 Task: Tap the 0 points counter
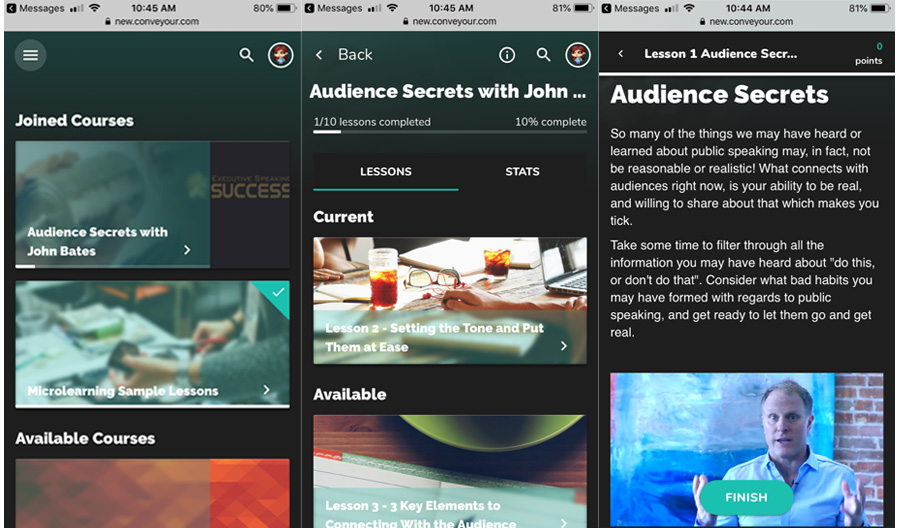(x=869, y=53)
